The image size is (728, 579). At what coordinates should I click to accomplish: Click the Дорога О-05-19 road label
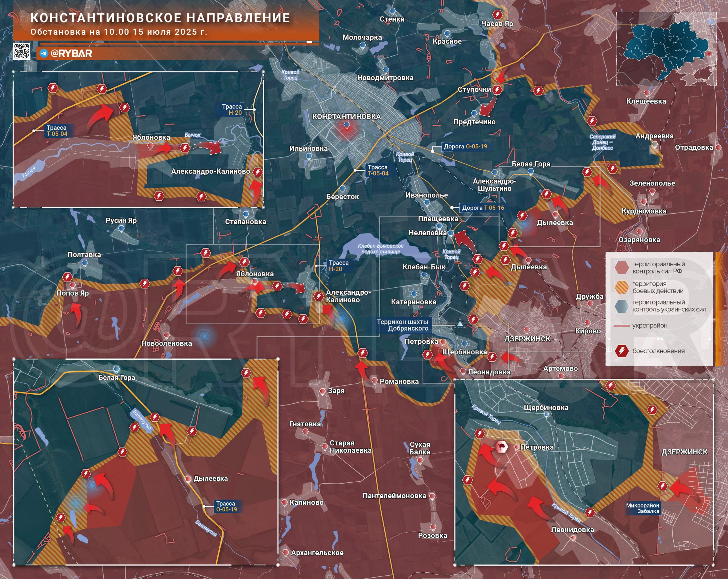pos(465,147)
